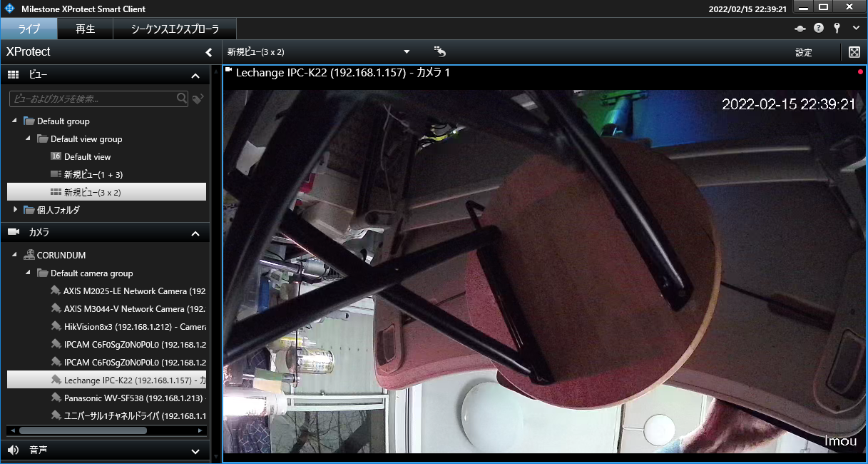Image resolution: width=868 pixels, height=464 pixels.
Task: Click the grid icon in ビュー panel header
Action: tap(13, 75)
